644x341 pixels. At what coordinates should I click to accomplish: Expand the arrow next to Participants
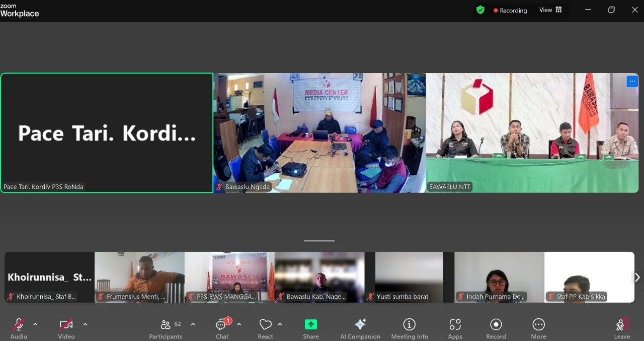click(x=193, y=324)
